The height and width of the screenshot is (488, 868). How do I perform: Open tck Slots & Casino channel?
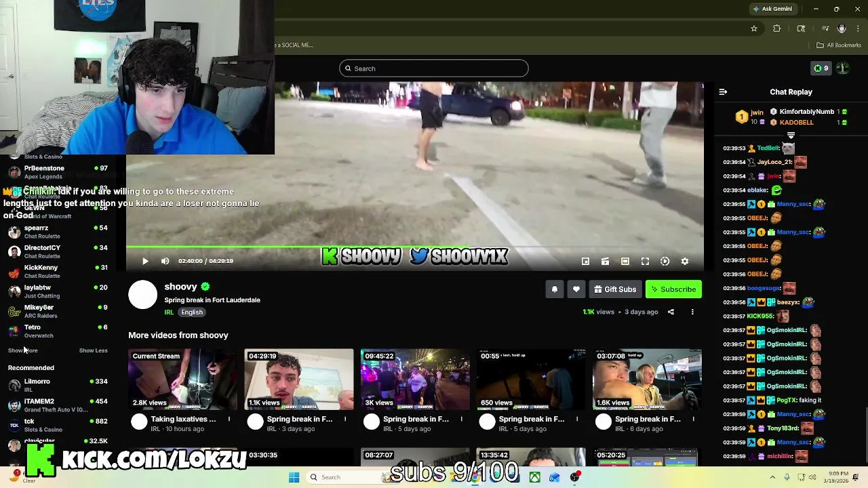58,425
